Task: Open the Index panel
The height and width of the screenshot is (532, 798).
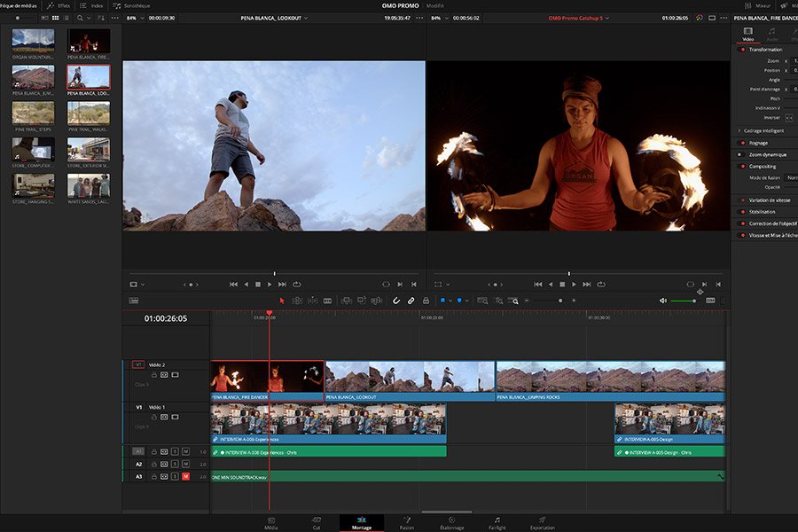Action: tap(96, 5)
